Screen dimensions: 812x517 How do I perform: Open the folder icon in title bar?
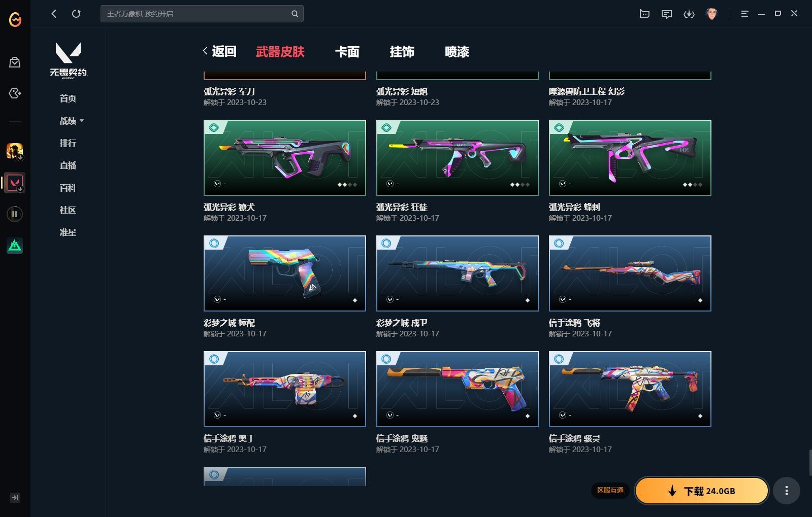644,14
